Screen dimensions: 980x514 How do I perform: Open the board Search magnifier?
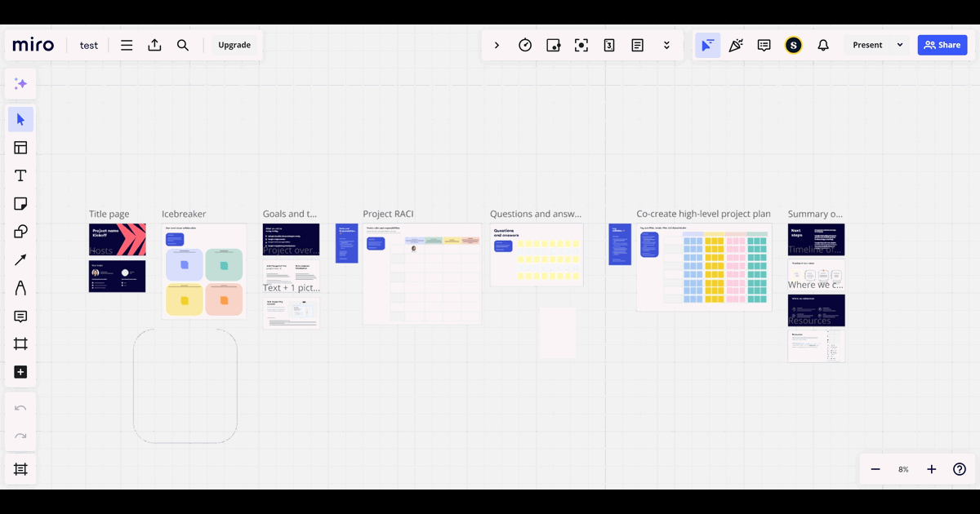point(183,45)
